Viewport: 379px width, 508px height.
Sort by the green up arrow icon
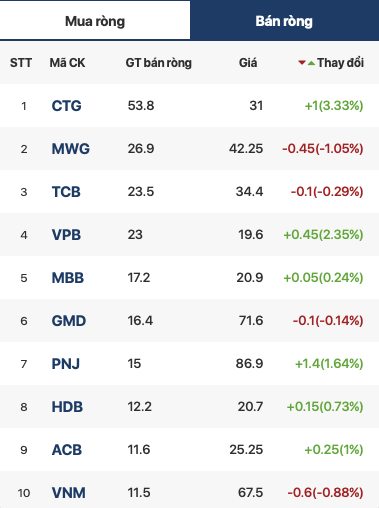pyautogui.click(x=311, y=63)
